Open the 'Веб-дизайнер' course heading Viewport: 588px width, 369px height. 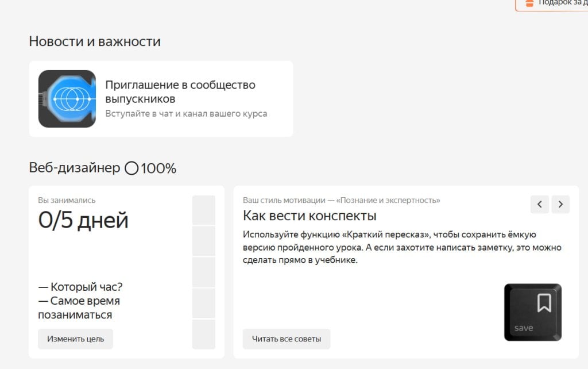click(x=75, y=168)
